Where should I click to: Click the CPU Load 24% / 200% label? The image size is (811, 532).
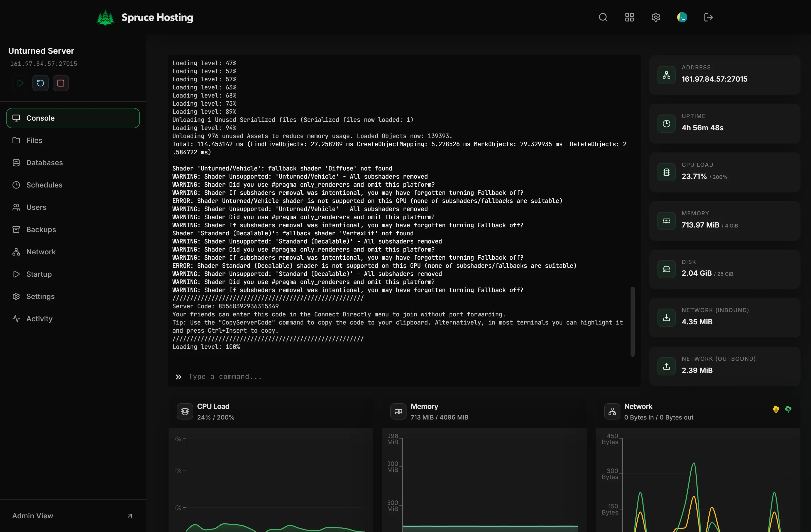216,417
